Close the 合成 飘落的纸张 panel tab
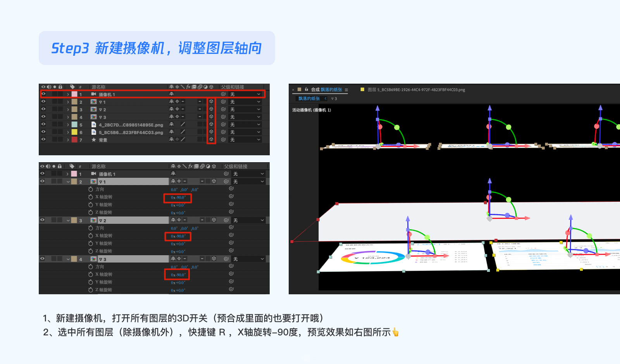 click(x=293, y=90)
